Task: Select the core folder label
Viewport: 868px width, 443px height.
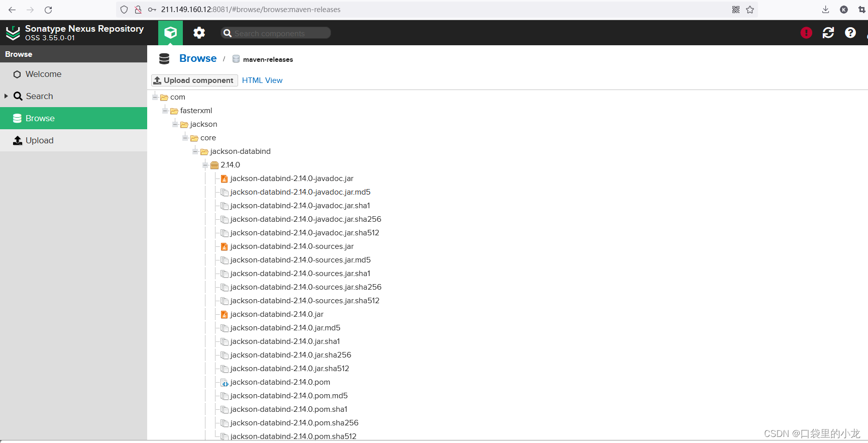Action: (x=208, y=138)
